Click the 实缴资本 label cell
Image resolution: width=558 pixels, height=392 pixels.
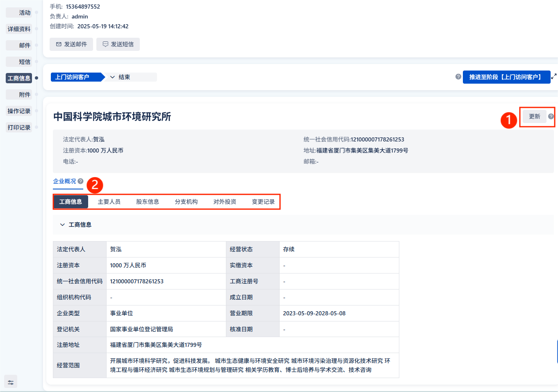click(x=253, y=265)
